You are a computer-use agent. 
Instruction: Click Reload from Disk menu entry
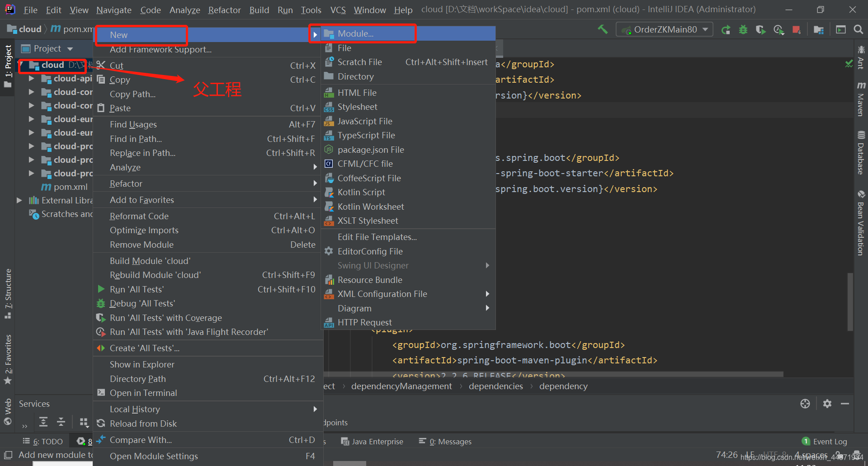click(208, 424)
